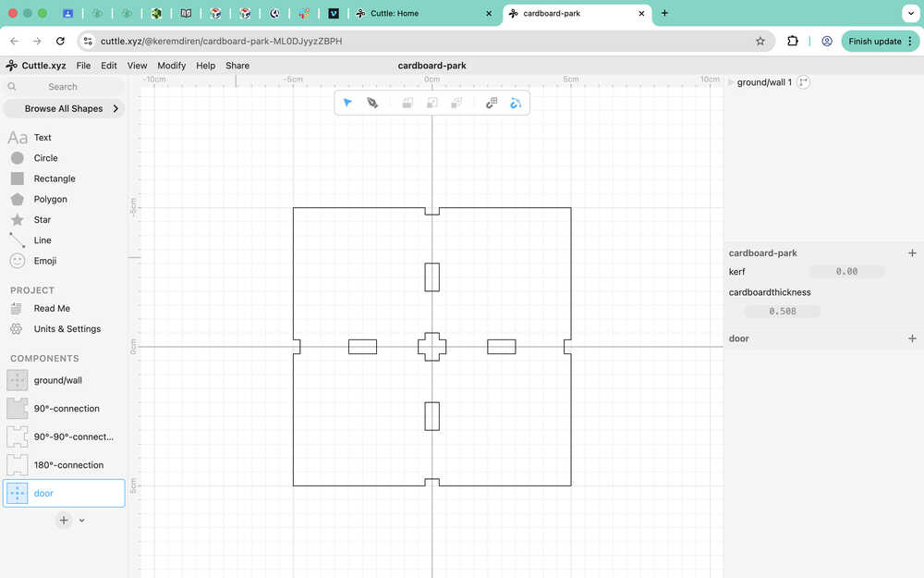Add parameter to cardboard-park
The image size is (924, 578).
tap(912, 253)
